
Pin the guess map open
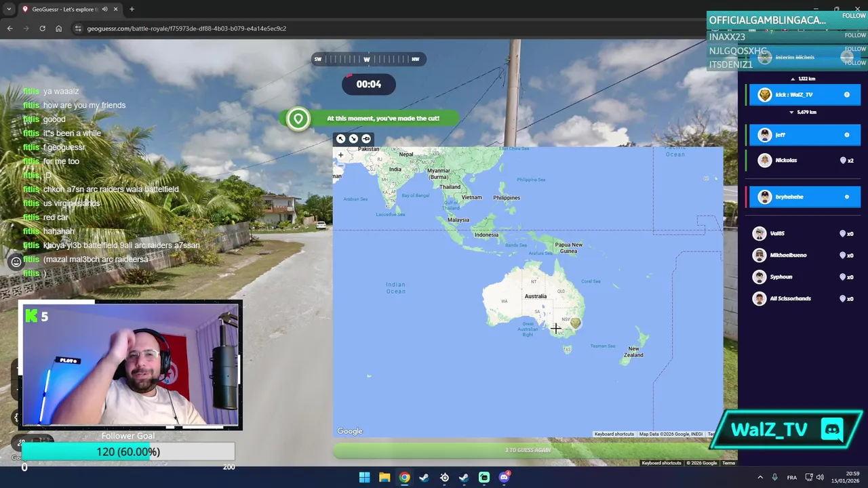click(366, 139)
